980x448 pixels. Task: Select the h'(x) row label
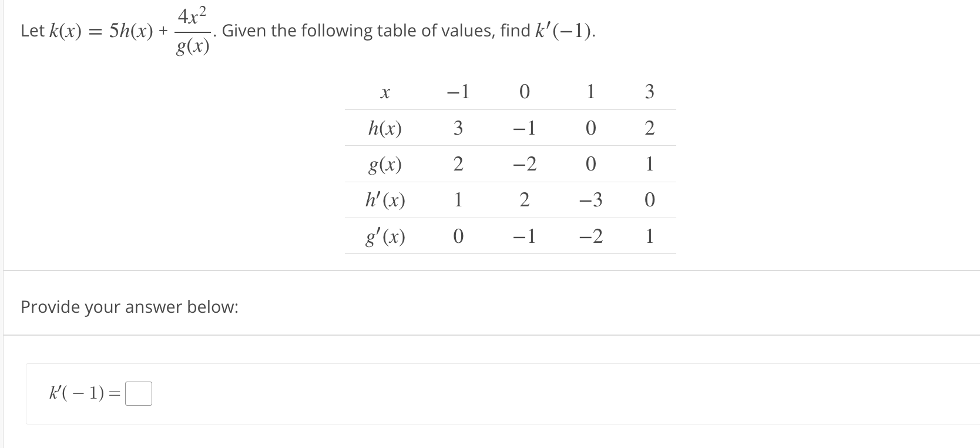(386, 200)
